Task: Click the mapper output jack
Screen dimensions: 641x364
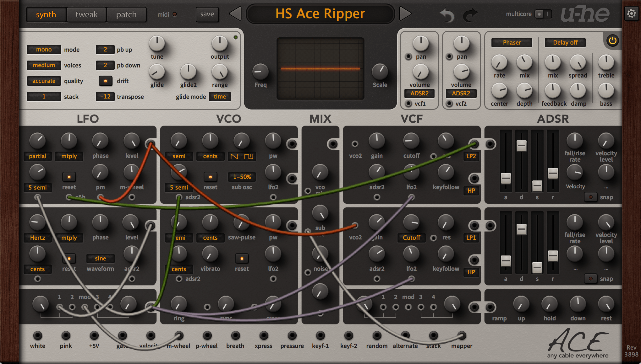Action: pyautogui.click(x=462, y=335)
